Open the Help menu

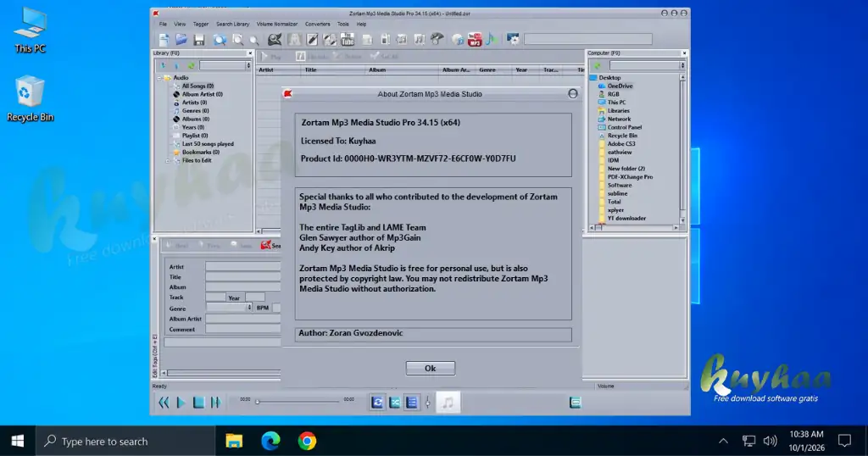tap(361, 24)
